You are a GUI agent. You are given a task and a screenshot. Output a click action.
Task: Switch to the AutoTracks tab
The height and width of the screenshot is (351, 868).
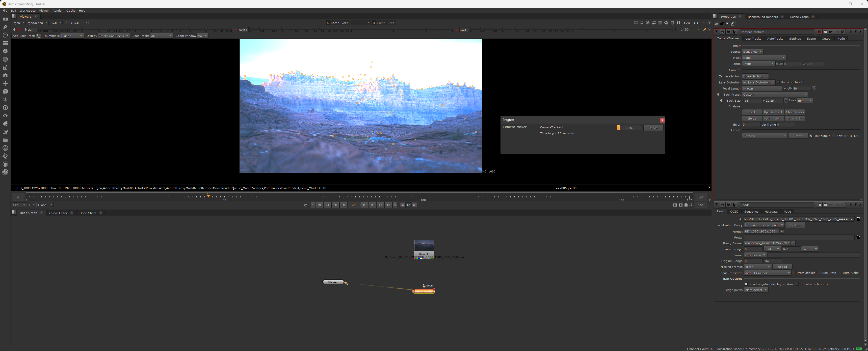775,39
